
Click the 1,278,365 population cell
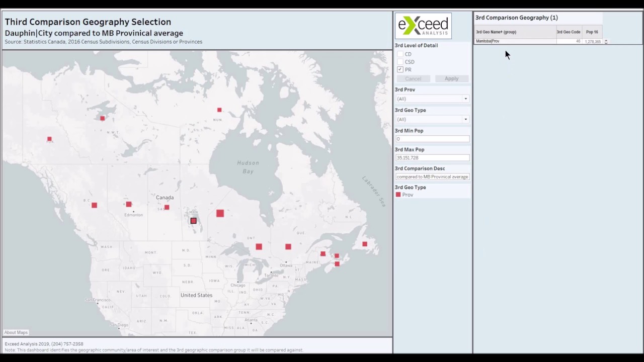click(x=593, y=42)
